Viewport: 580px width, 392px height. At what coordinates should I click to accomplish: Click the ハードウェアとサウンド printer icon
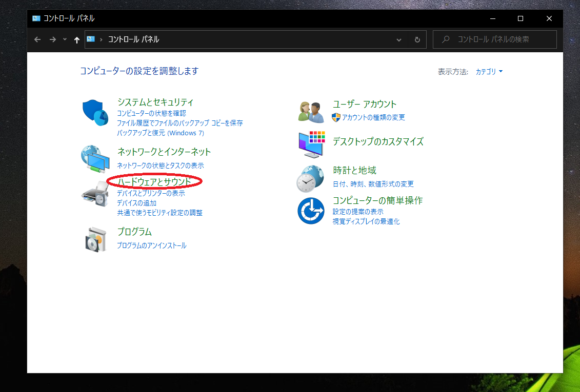click(95, 194)
